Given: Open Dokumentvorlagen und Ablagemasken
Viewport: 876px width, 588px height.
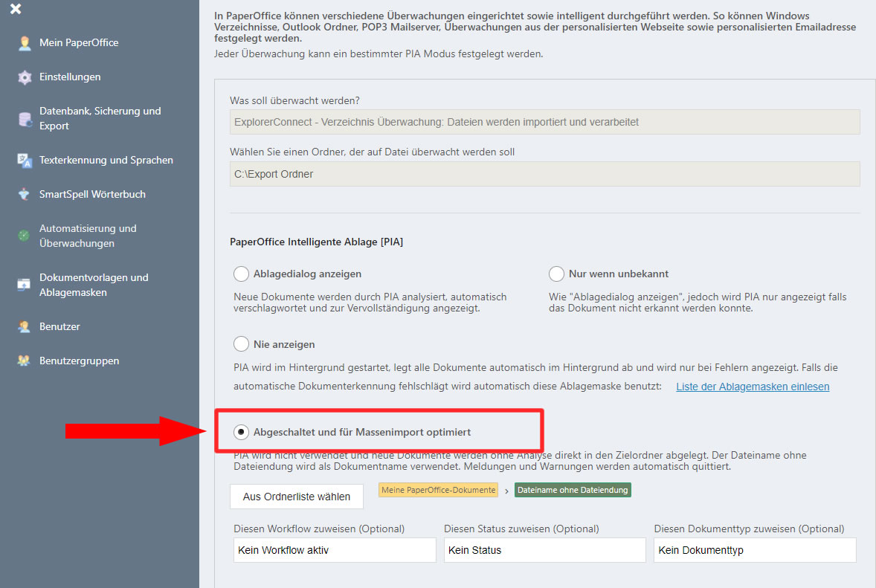Looking at the screenshot, I should click(94, 285).
